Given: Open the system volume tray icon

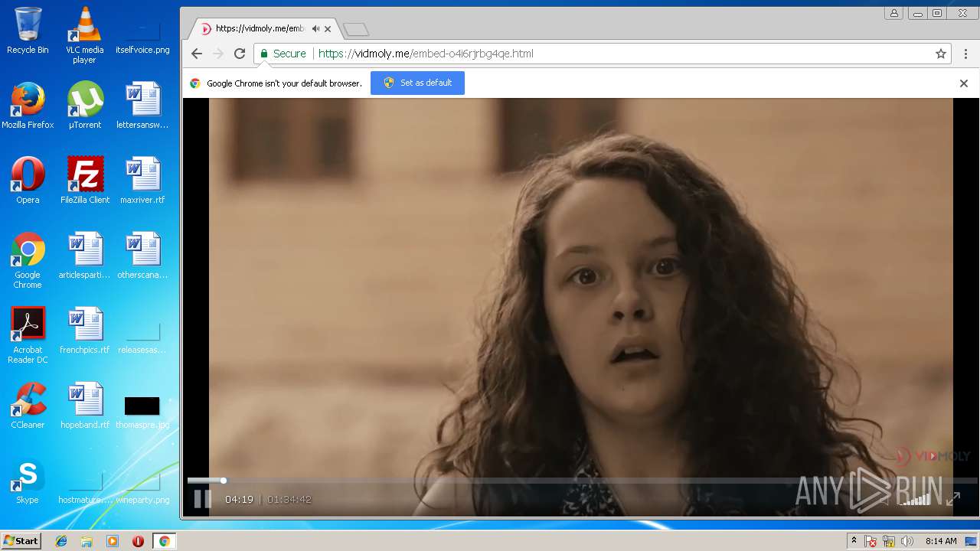Looking at the screenshot, I should [x=907, y=541].
